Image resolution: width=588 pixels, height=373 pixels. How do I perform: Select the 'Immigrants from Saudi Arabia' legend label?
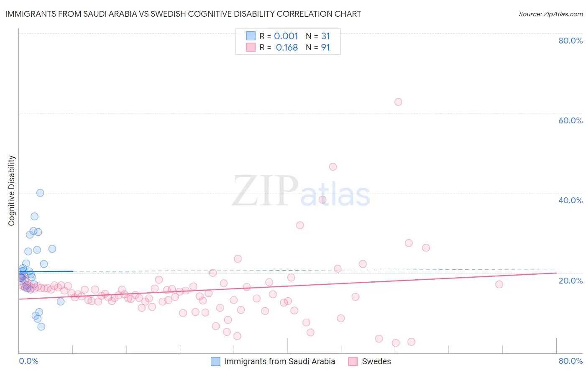279,361
